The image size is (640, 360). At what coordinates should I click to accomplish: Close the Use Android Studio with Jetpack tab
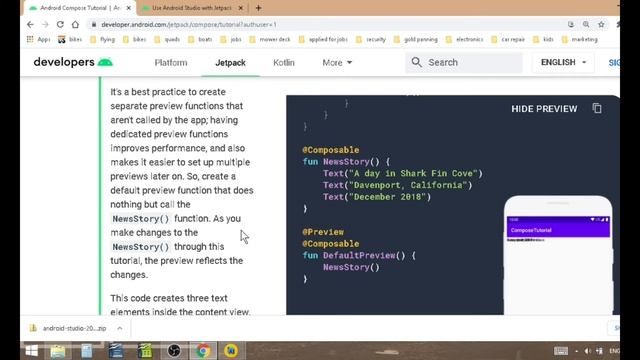pyautogui.click(x=241, y=8)
